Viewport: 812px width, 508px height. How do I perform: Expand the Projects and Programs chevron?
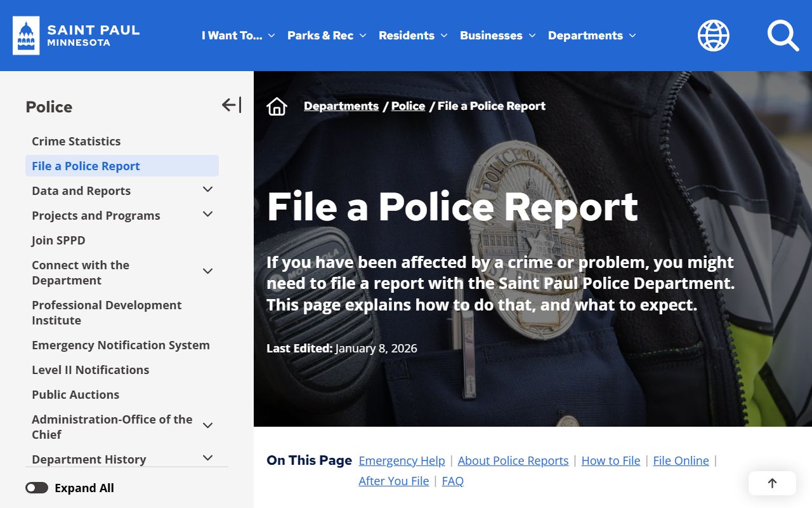[207, 215]
